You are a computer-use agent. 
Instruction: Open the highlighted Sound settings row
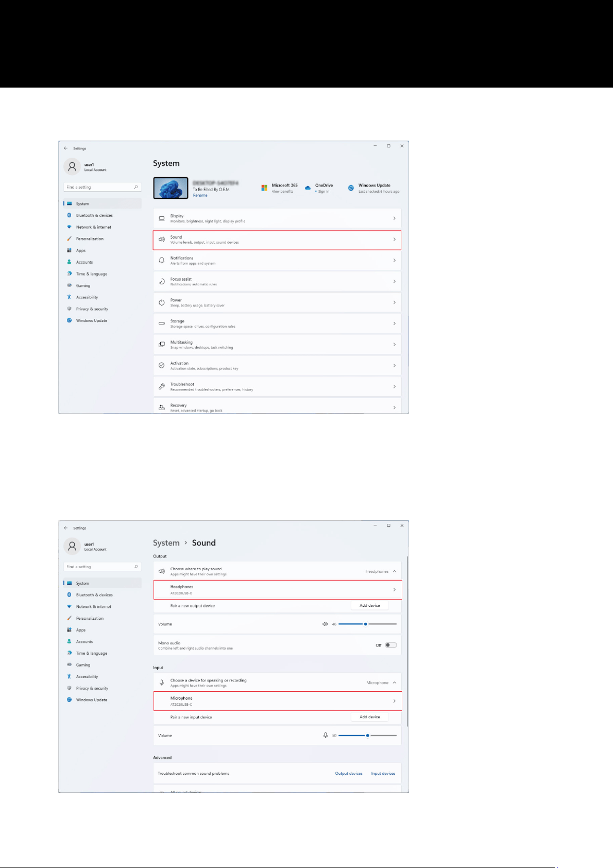277,240
